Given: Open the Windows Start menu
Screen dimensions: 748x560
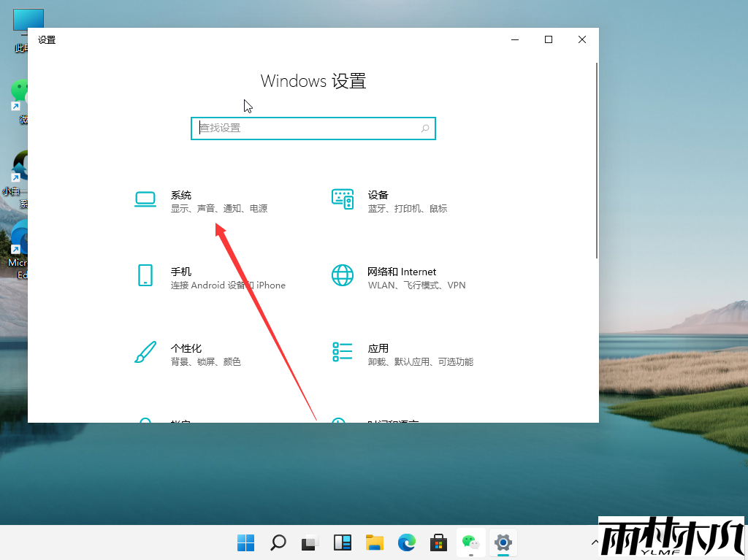Looking at the screenshot, I should [246, 542].
